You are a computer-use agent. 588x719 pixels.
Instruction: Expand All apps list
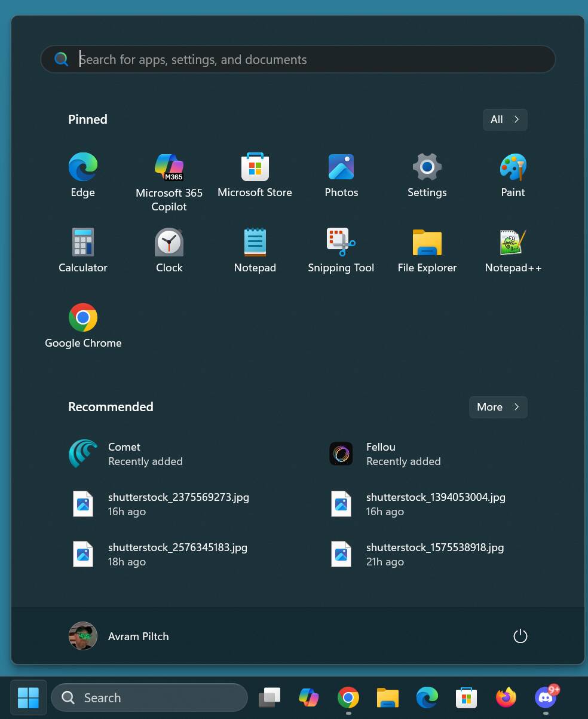504,120
